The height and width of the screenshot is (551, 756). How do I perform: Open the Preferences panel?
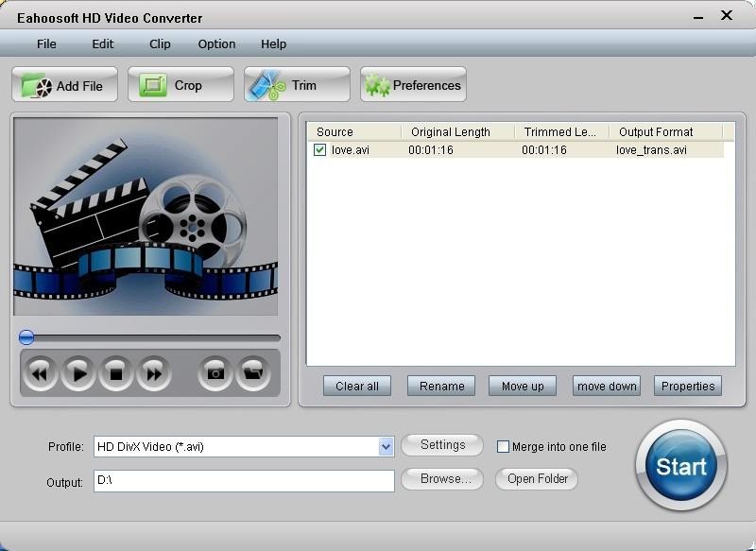[x=413, y=84]
